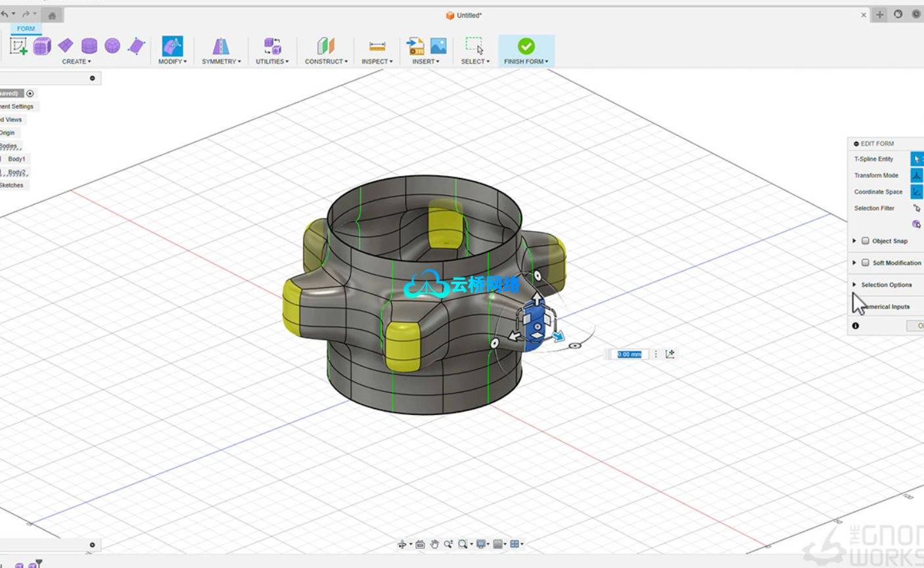The width and height of the screenshot is (924, 568).
Task: Click the Measure ruler icon under Inspect
Action: pos(377,46)
